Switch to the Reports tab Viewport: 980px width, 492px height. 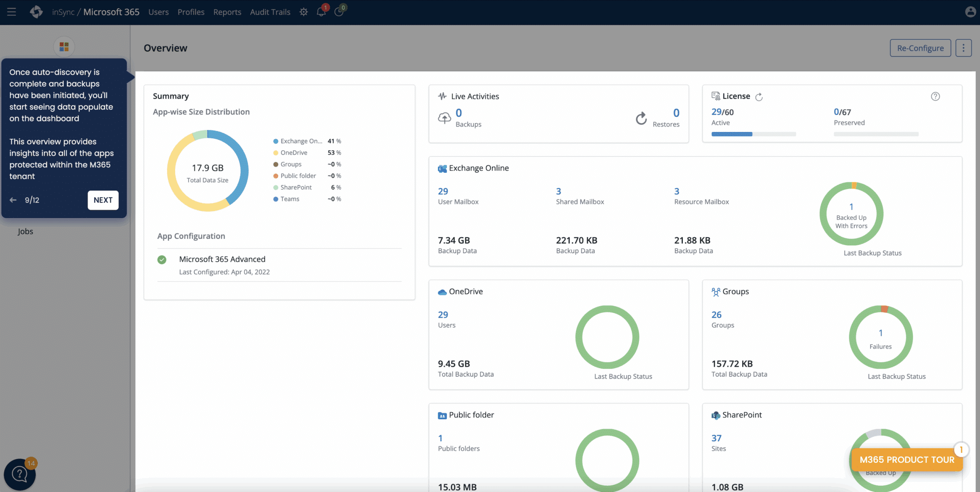pyautogui.click(x=227, y=12)
